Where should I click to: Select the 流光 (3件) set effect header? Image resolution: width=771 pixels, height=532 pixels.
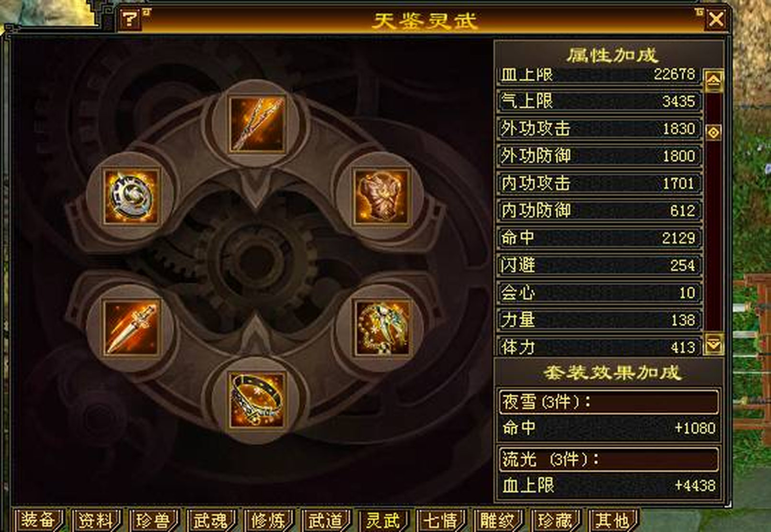pos(609,459)
